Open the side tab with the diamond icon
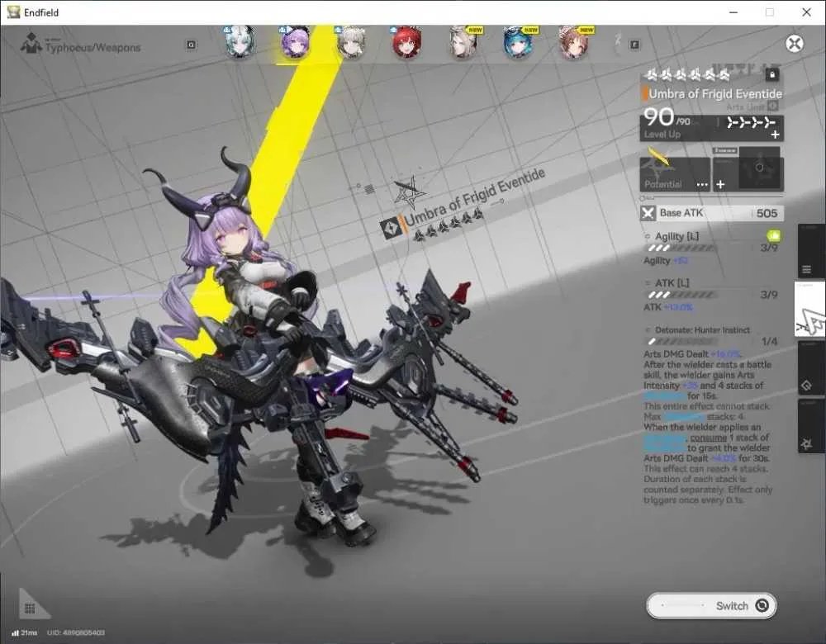Screen dimensions: 826x644 coord(806,386)
